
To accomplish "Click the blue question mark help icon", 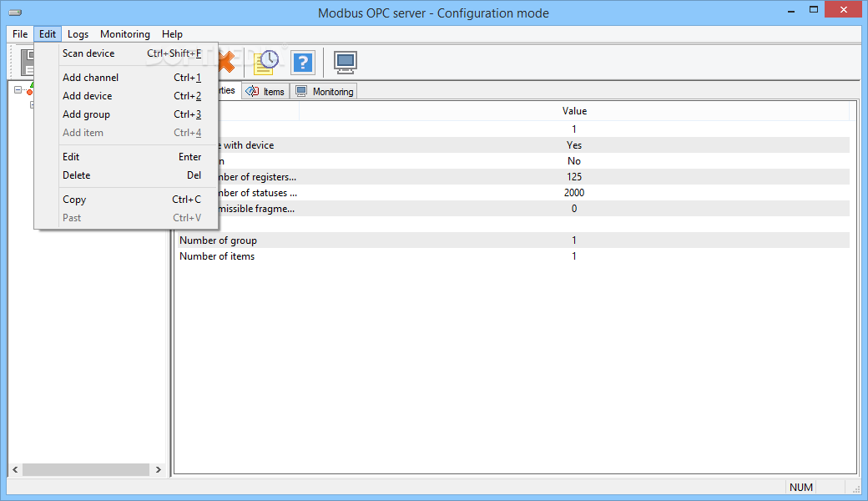I will coord(303,63).
